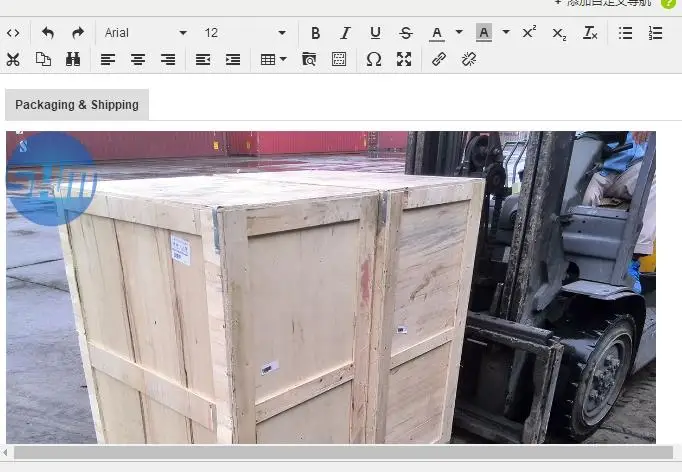The image size is (682, 472).
Task: Expand the background color picker arrow
Action: pyautogui.click(x=506, y=33)
